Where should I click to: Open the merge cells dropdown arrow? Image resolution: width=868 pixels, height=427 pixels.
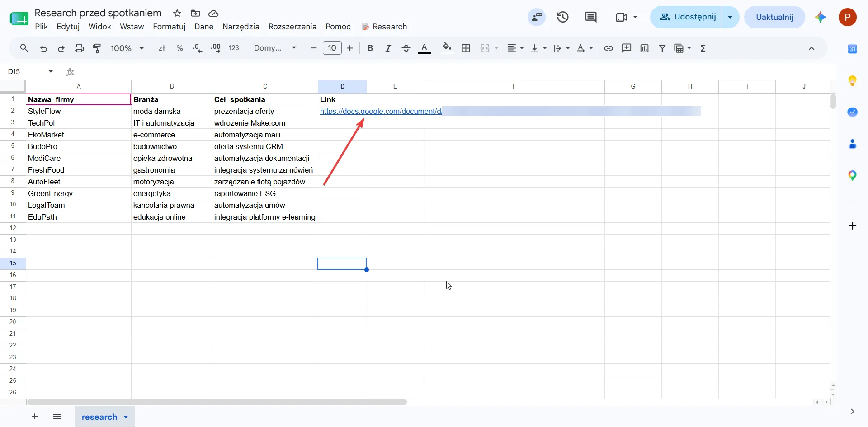click(x=496, y=48)
